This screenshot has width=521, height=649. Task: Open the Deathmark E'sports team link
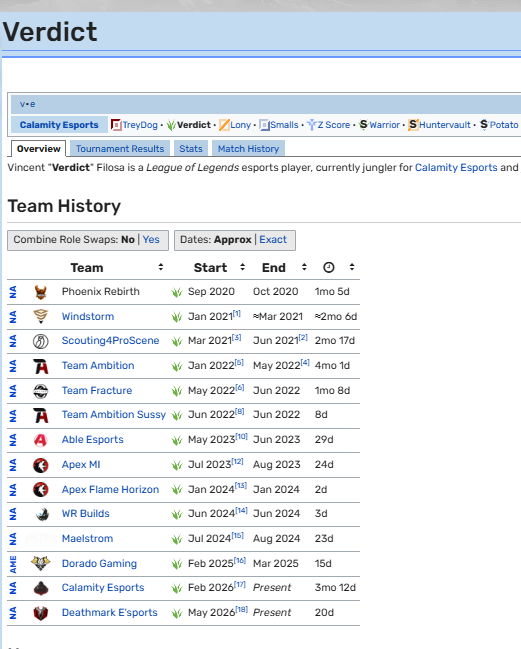coord(110,613)
